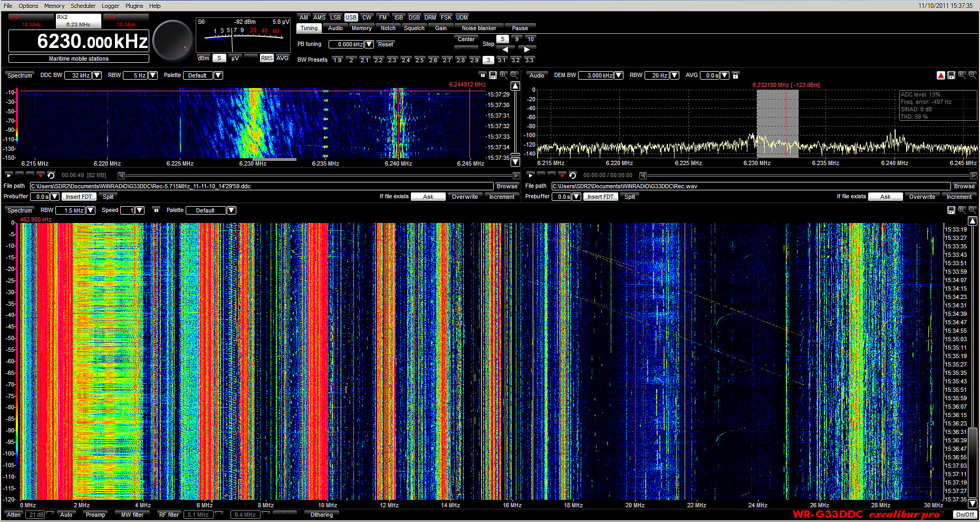Click the signal strength S-meter
The image size is (980, 522).
coord(243,35)
